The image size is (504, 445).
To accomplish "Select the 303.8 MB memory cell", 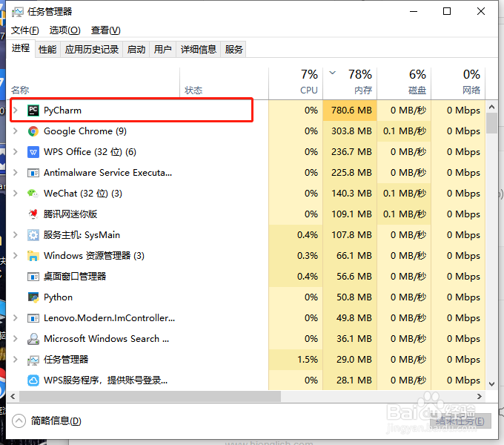I will coord(350,131).
